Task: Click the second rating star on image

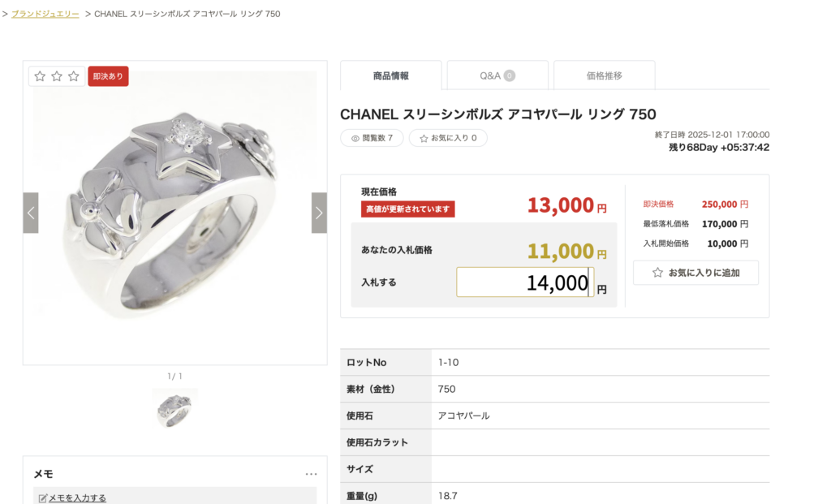Action: click(x=57, y=76)
